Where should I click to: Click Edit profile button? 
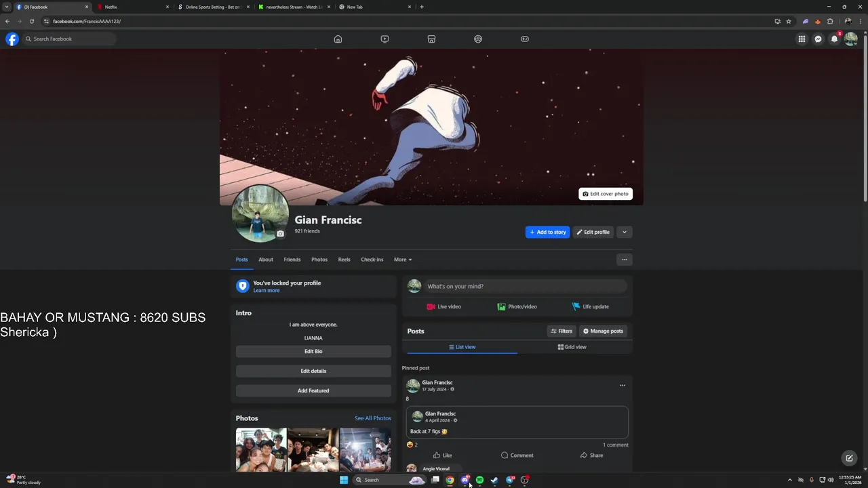593,232
